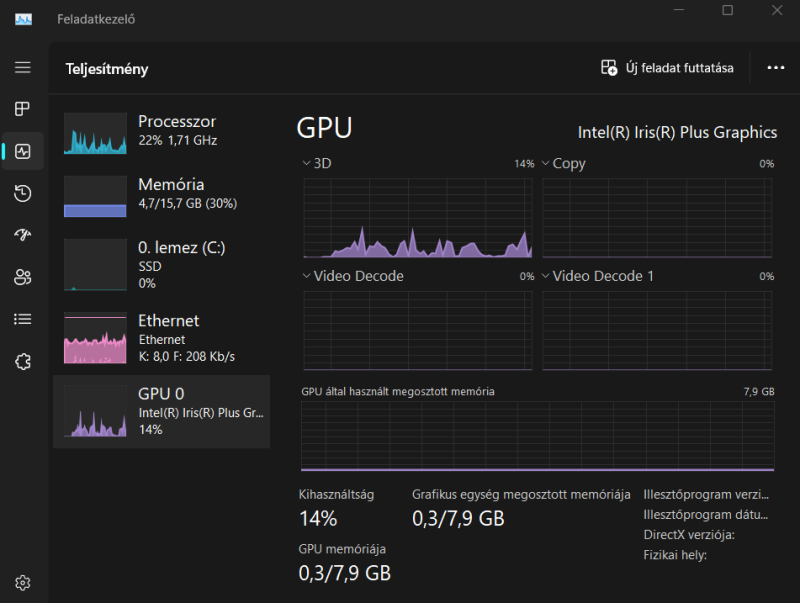Open Settings gear at sidebar bottom
The image size is (800, 603).
(22, 583)
